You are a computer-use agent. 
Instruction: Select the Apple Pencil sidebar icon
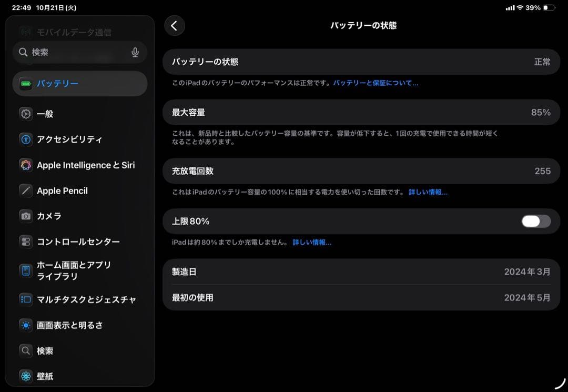pyautogui.click(x=25, y=190)
